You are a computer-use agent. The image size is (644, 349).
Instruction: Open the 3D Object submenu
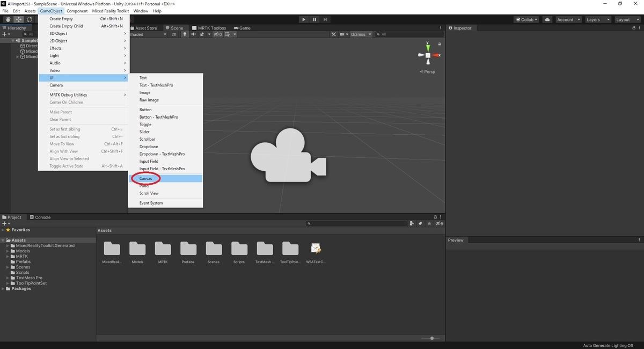pyautogui.click(x=84, y=33)
